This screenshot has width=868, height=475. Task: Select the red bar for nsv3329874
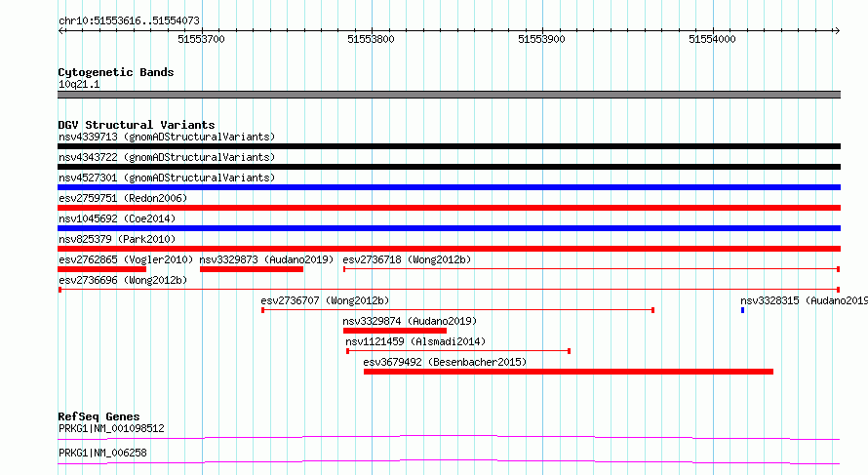point(395,331)
